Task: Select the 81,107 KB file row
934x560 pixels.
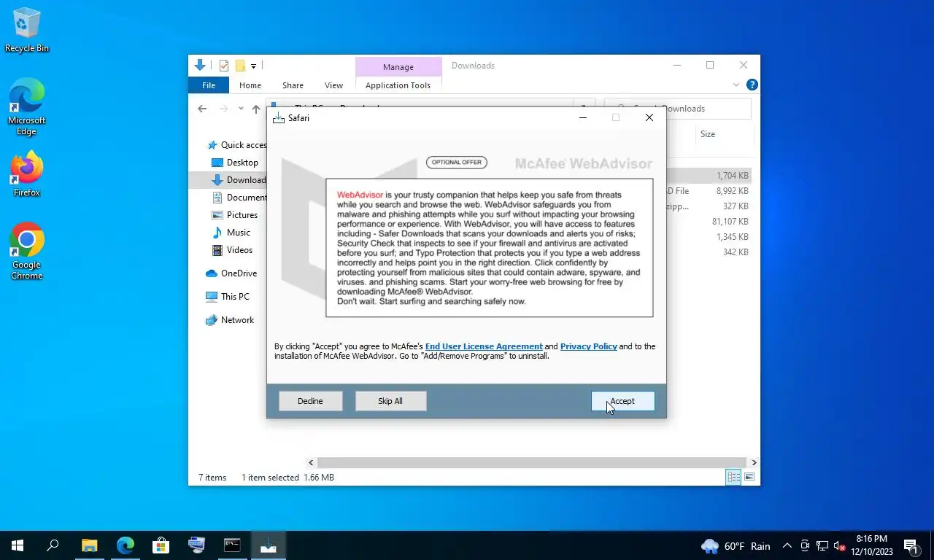Action: (x=708, y=222)
